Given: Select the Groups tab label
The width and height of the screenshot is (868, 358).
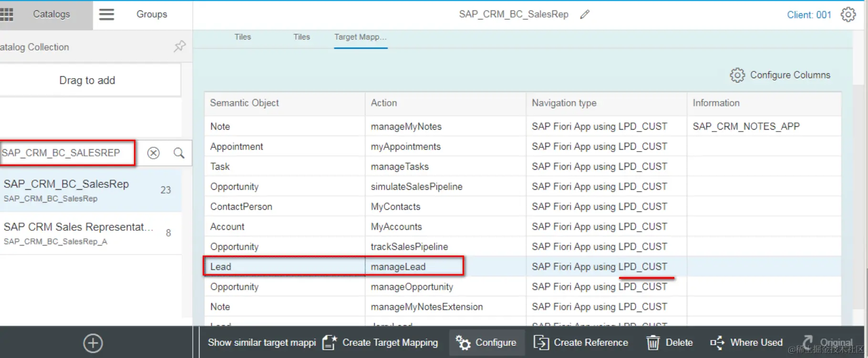Looking at the screenshot, I should (152, 14).
